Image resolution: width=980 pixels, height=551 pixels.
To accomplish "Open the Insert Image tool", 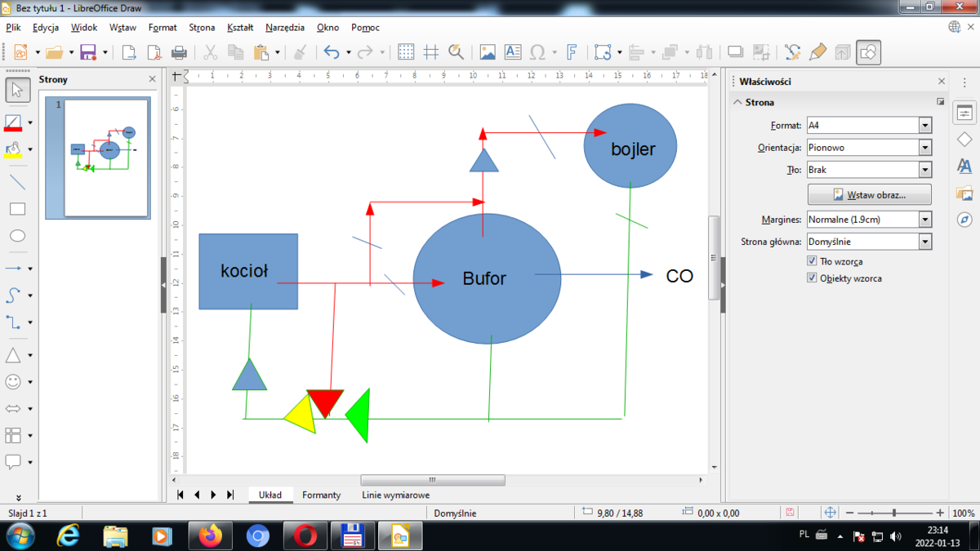I will tap(488, 52).
